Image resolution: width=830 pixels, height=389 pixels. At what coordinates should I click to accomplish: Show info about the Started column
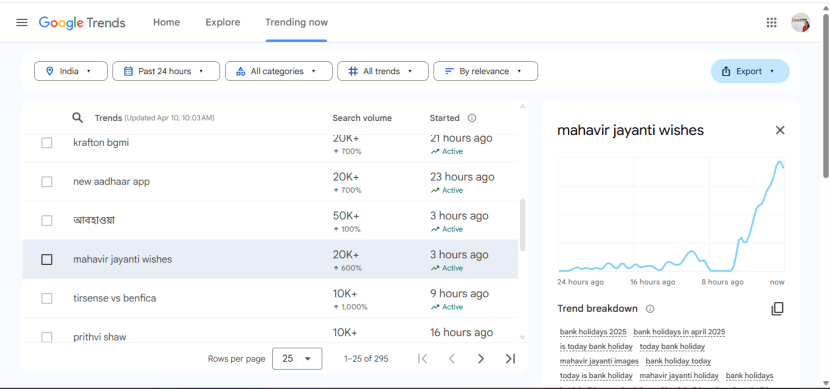click(472, 118)
